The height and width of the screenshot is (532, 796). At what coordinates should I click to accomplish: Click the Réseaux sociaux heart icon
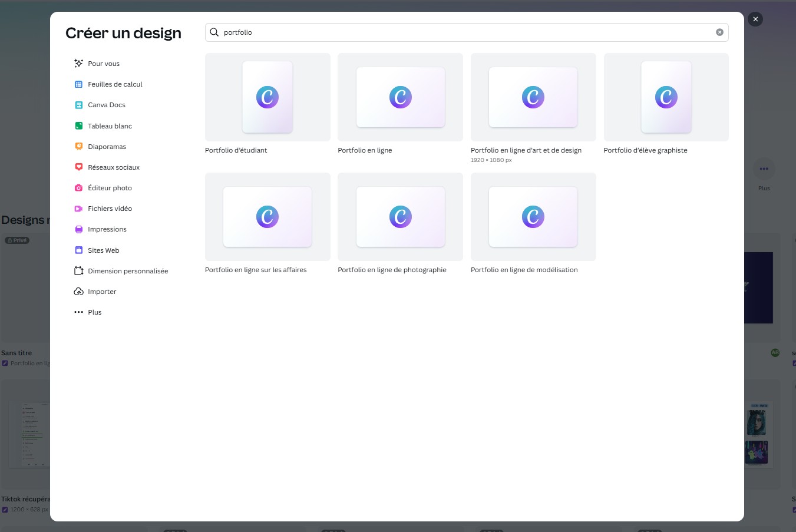[78, 167]
